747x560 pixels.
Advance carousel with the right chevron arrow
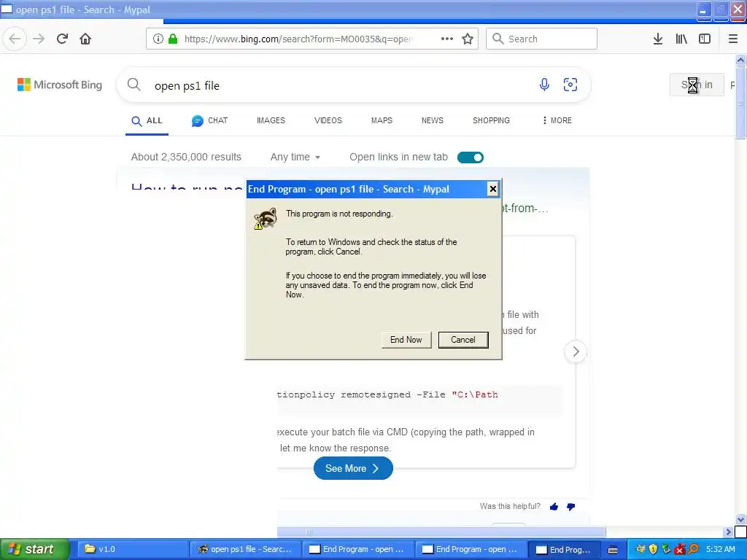[576, 351]
